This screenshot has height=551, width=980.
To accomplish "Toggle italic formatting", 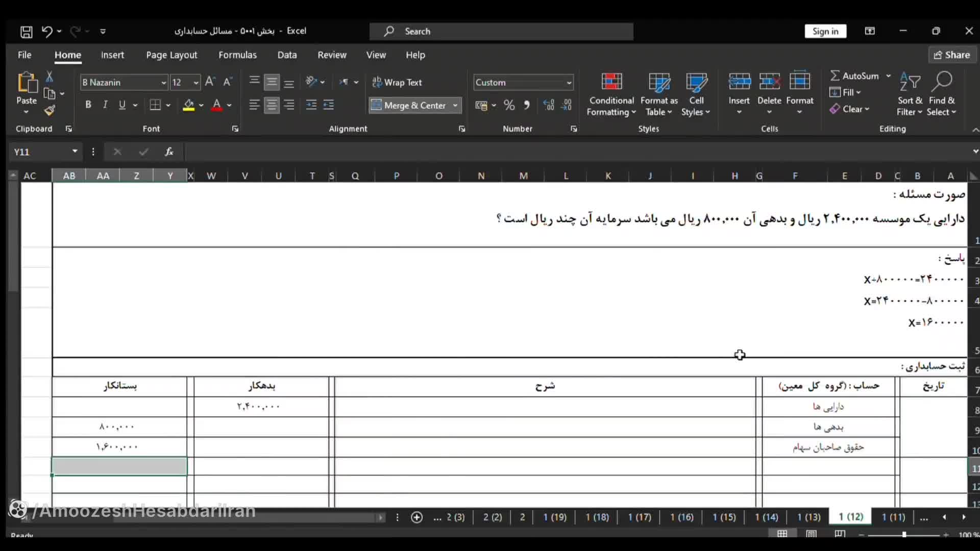I will click(x=105, y=105).
